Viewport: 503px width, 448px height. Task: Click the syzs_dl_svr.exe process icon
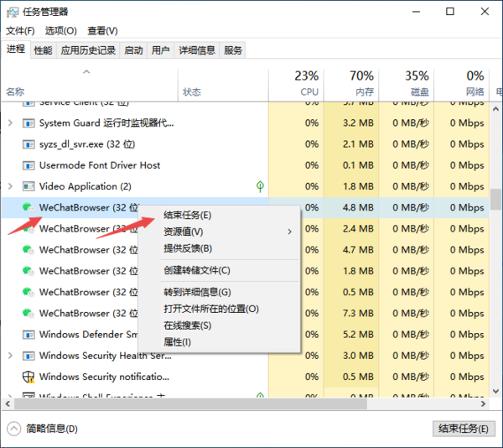tap(29, 144)
